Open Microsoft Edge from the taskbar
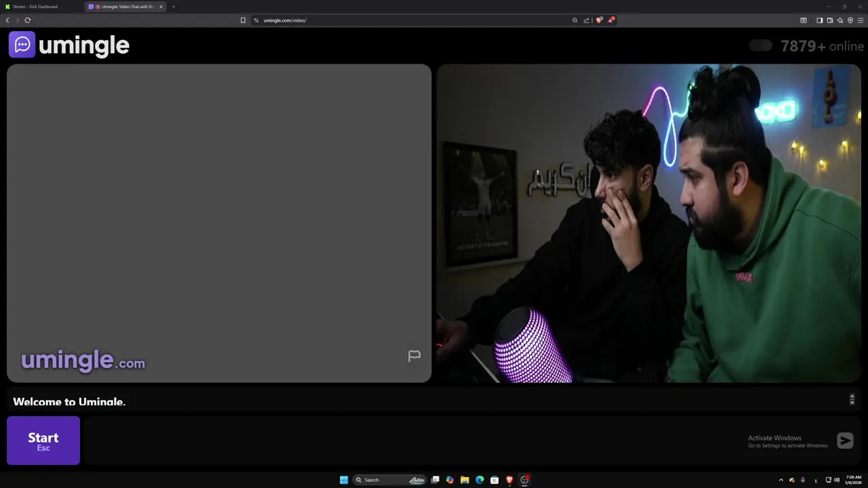This screenshot has height=488, width=868. [479, 480]
